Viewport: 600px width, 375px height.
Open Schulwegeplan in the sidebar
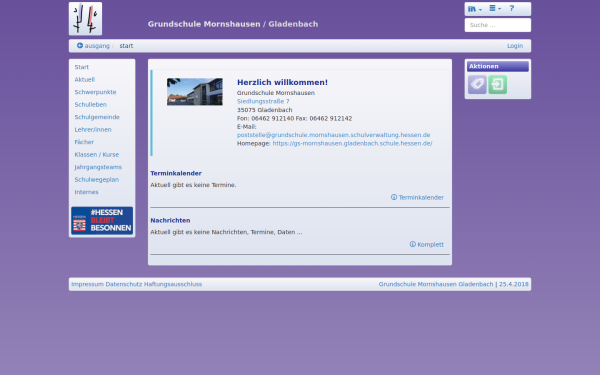coord(97,179)
